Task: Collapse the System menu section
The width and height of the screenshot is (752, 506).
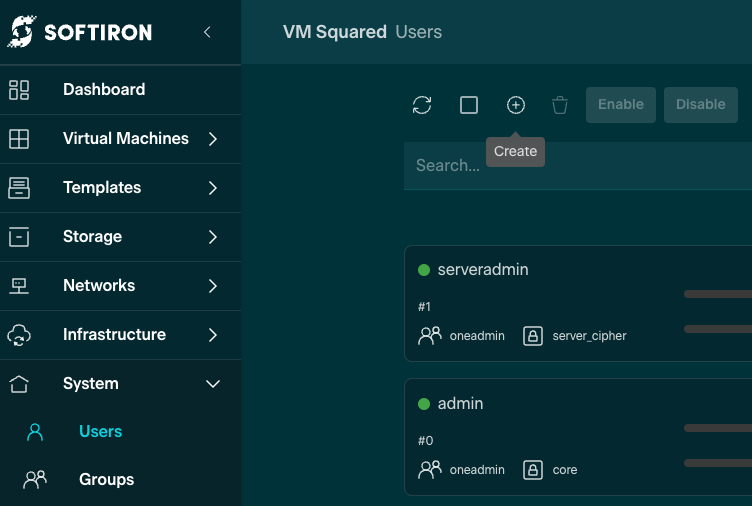Action: 212,384
